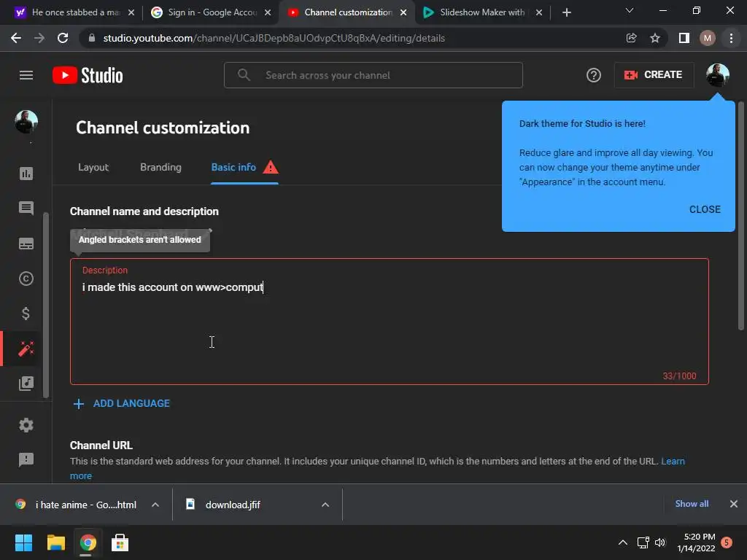Select the Basic info tab
This screenshot has width=747, height=560.
pyautogui.click(x=233, y=168)
